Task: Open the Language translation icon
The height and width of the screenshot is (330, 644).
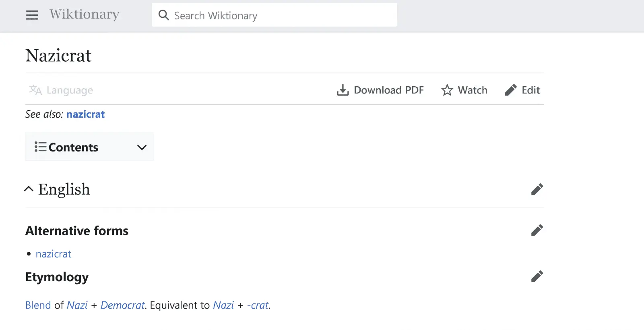Action: [35, 90]
